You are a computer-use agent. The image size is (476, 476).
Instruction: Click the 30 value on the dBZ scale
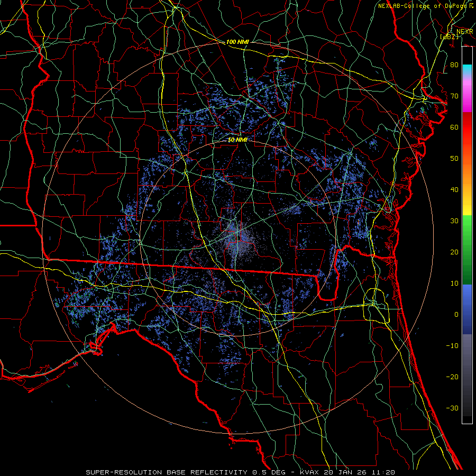coord(454,221)
